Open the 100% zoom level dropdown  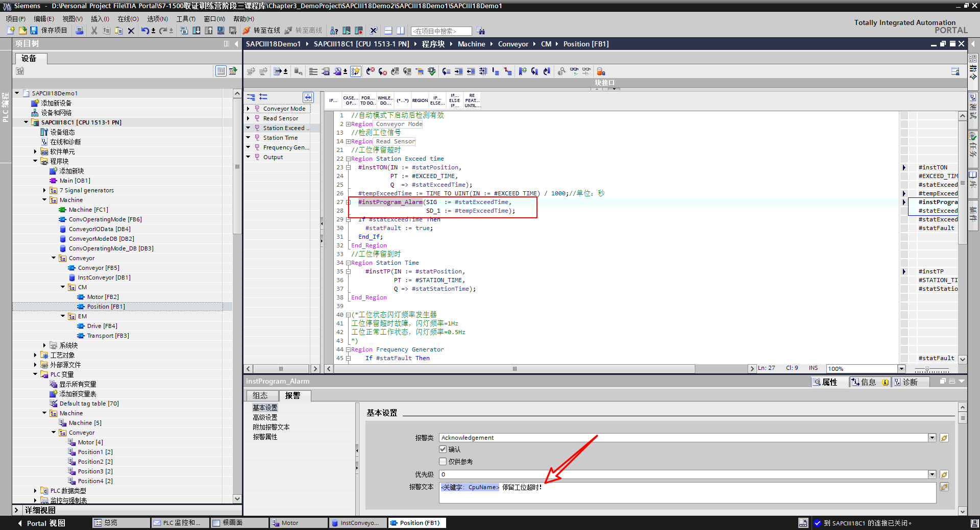pyautogui.click(x=901, y=368)
